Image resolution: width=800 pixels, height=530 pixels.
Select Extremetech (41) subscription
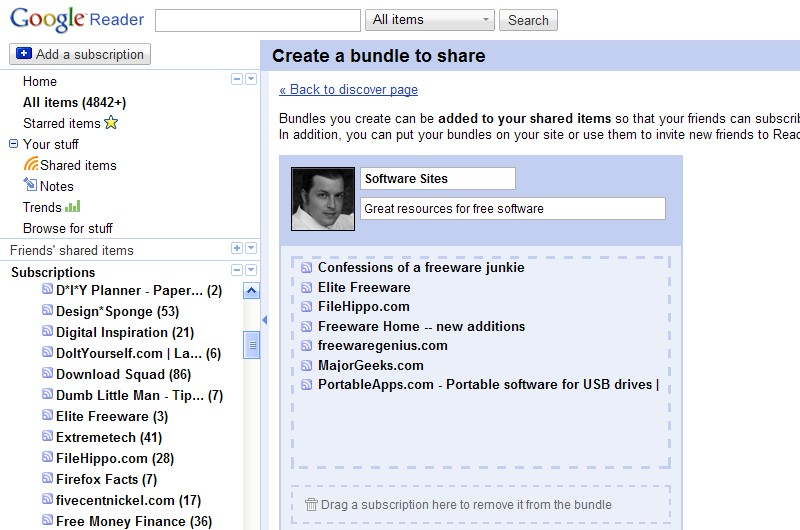coord(109,438)
